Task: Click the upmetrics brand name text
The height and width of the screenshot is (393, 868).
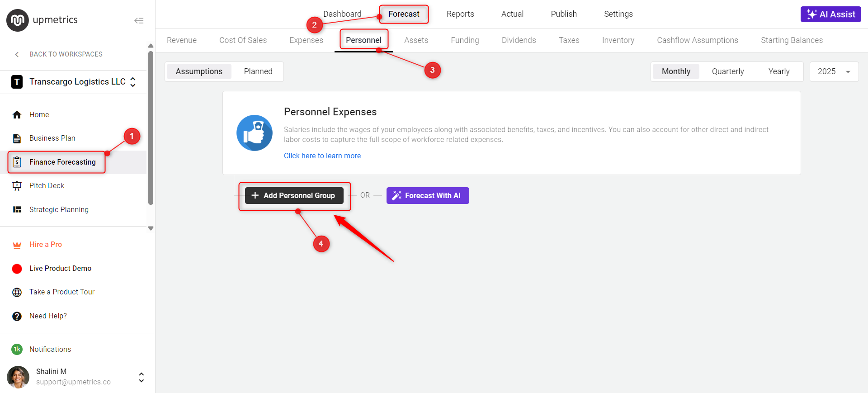Action: click(x=55, y=20)
